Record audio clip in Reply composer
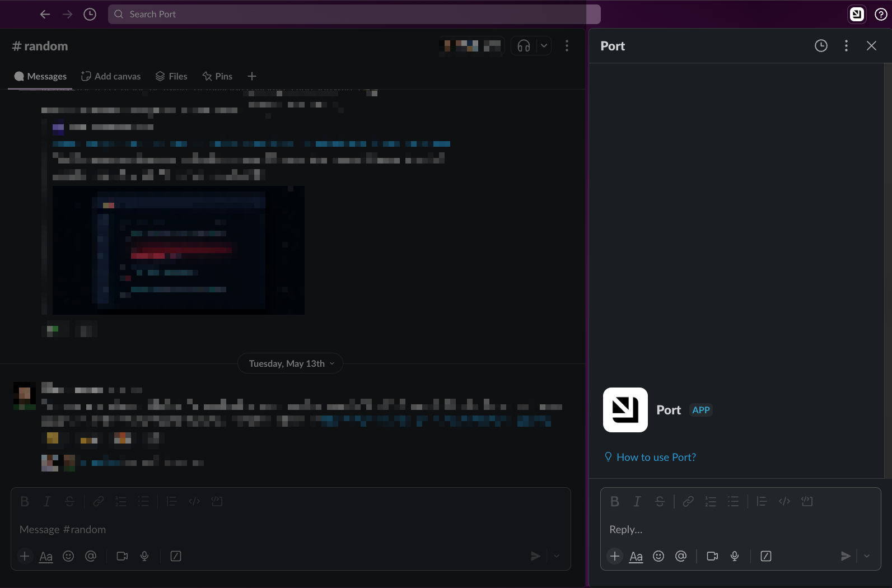This screenshot has width=892, height=588. click(x=735, y=556)
